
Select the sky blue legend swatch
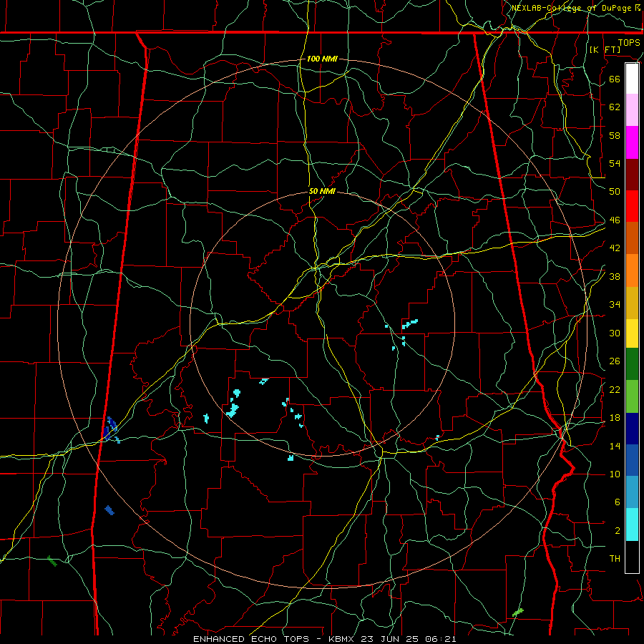(632, 492)
